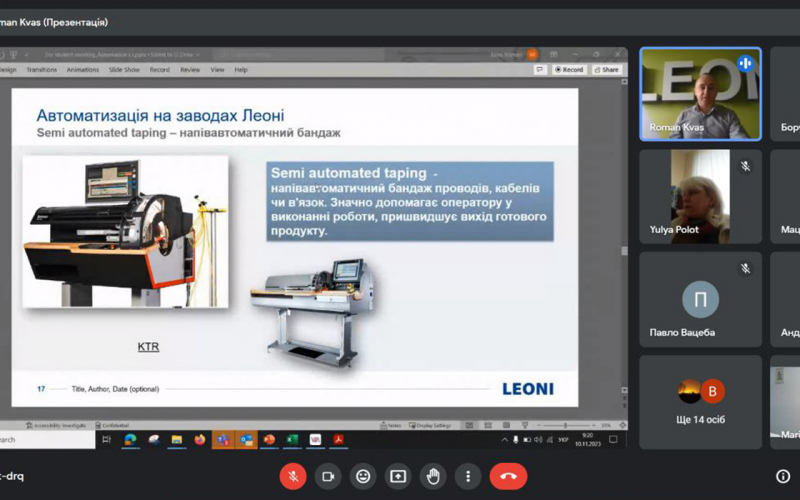This screenshot has width=800, height=500.
Task: Unmute the microphone in meeting controls
Action: (x=293, y=477)
